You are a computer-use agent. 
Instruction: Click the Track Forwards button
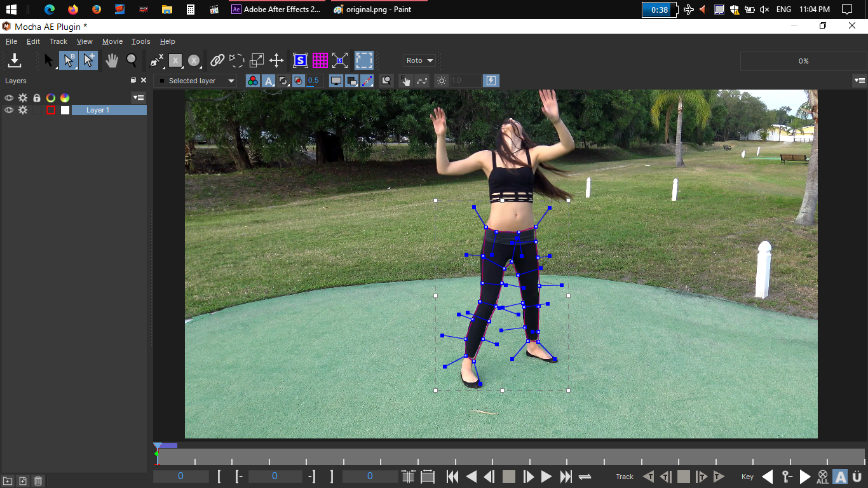(719, 477)
